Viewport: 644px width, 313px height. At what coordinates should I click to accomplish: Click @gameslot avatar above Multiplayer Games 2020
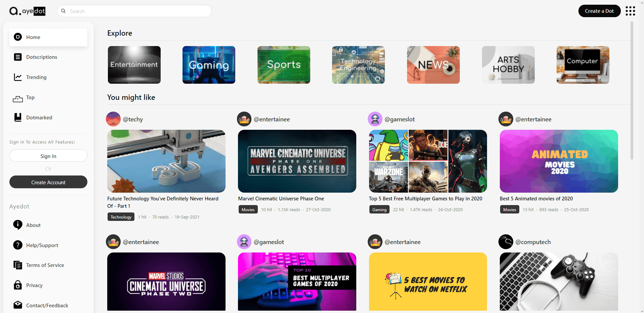[x=375, y=119]
